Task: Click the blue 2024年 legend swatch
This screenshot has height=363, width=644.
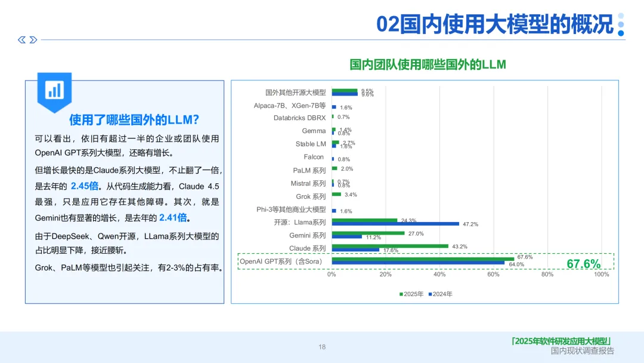Action: point(430,294)
